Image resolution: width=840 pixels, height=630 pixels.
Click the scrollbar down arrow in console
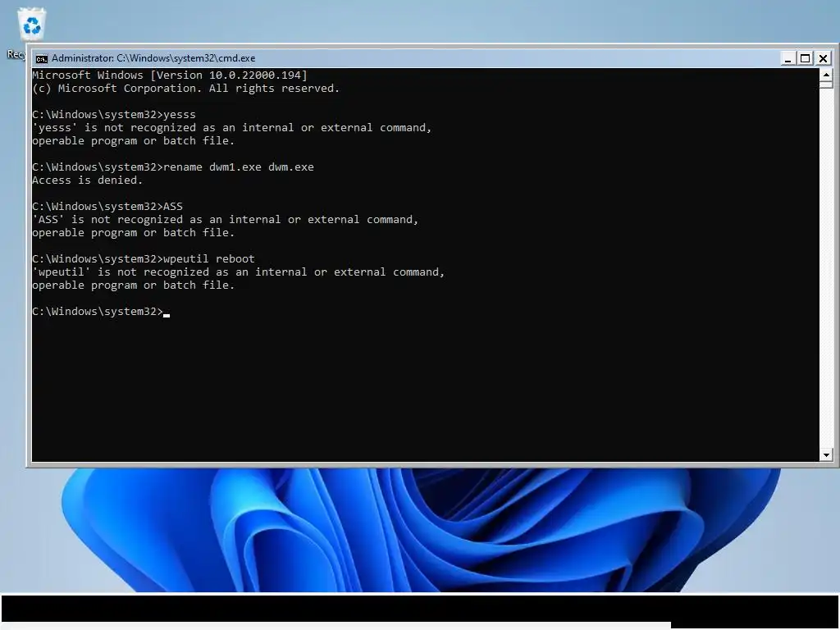[825, 454]
